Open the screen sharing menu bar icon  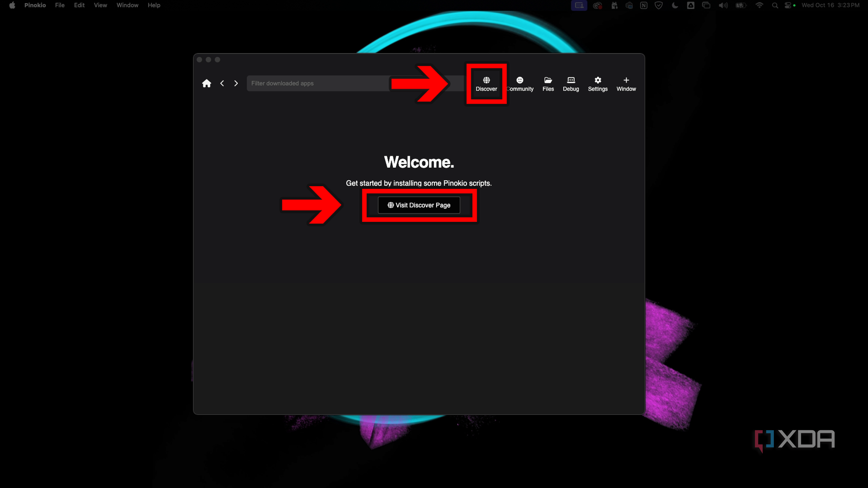click(579, 5)
